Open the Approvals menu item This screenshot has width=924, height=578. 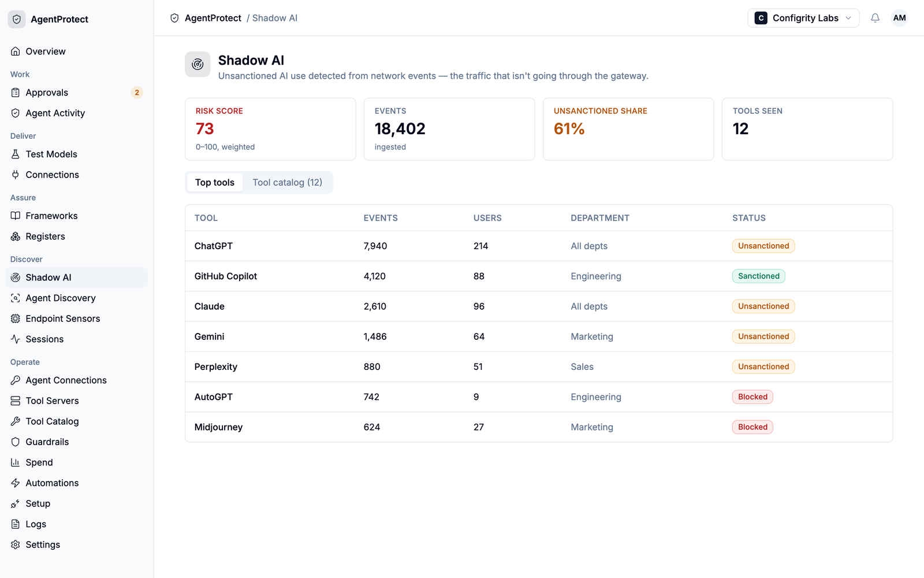pyautogui.click(x=76, y=92)
